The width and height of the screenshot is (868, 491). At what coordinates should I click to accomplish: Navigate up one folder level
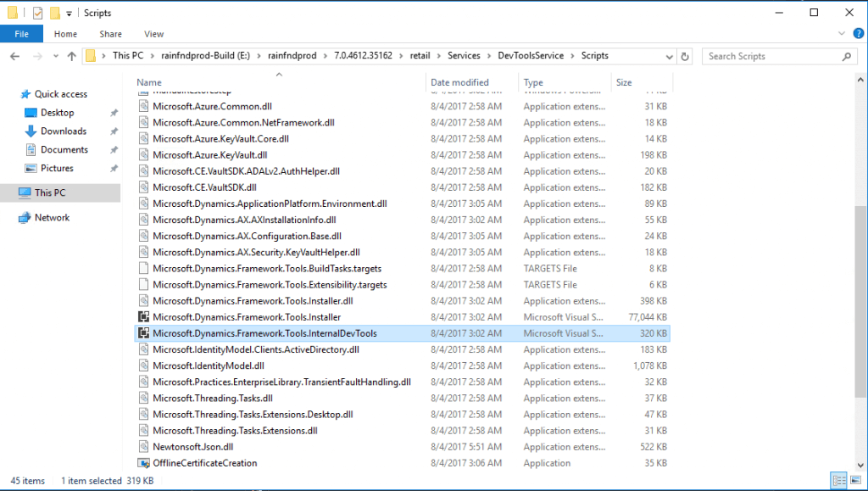tap(70, 55)
